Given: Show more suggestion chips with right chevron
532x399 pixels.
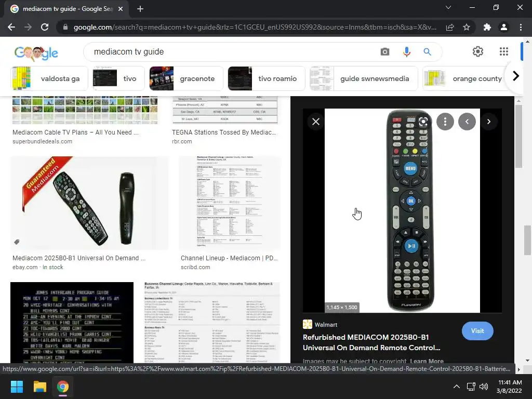Looking at the screenshot, I should pos(516,76).
